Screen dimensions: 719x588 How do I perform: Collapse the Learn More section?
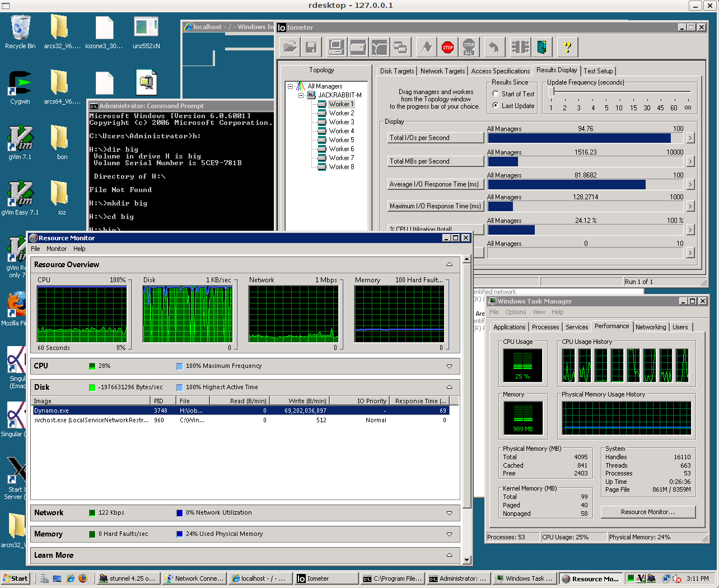(449, 555)
